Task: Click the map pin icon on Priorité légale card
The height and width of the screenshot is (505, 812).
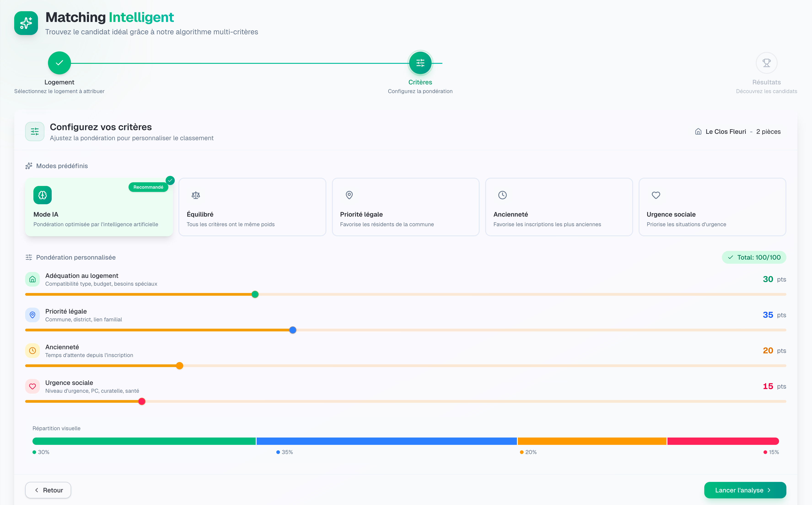Action: click(x=349, y=195)
